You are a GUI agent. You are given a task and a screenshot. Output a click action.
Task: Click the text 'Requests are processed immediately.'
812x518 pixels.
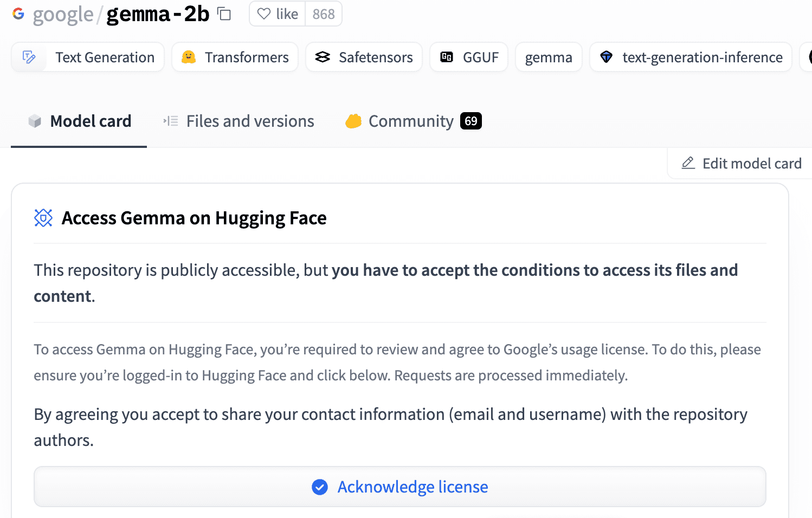point(511,375)
